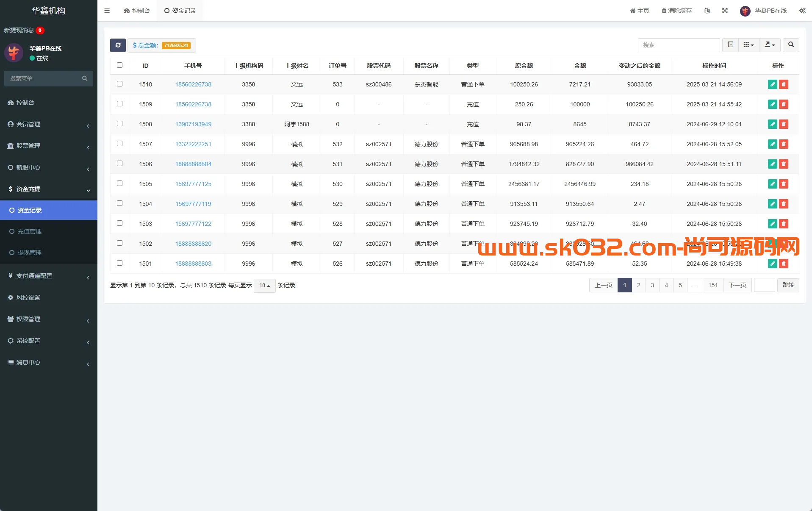Check the row checkbox for ID 1507

[x=119, y=144]
